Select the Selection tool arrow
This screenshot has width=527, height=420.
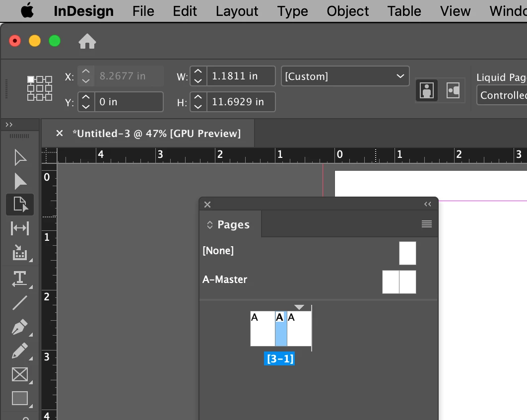(x=20, y=158)
